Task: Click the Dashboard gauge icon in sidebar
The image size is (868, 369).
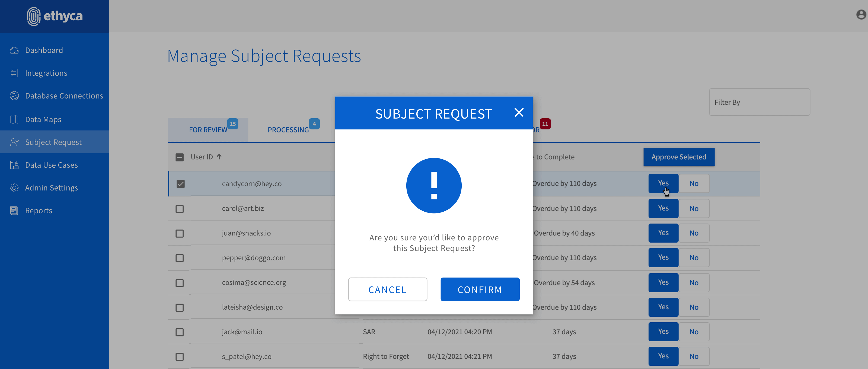Action: 14,50
